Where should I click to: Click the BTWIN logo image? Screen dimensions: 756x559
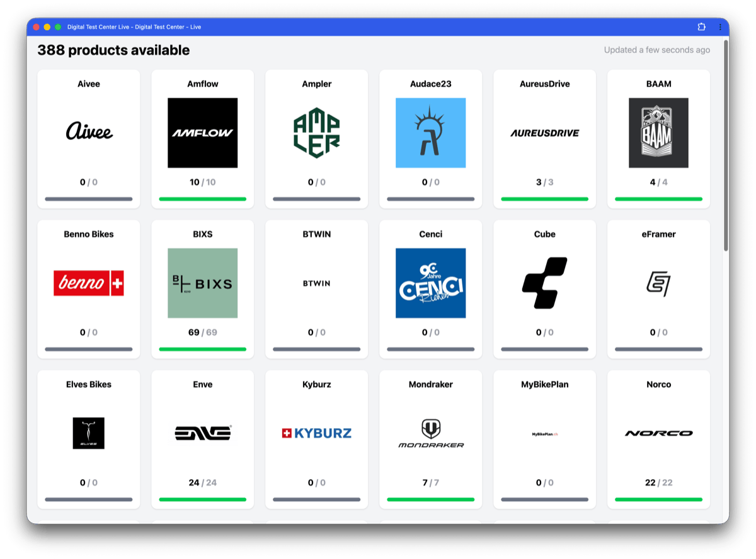(x=317, y=283)
